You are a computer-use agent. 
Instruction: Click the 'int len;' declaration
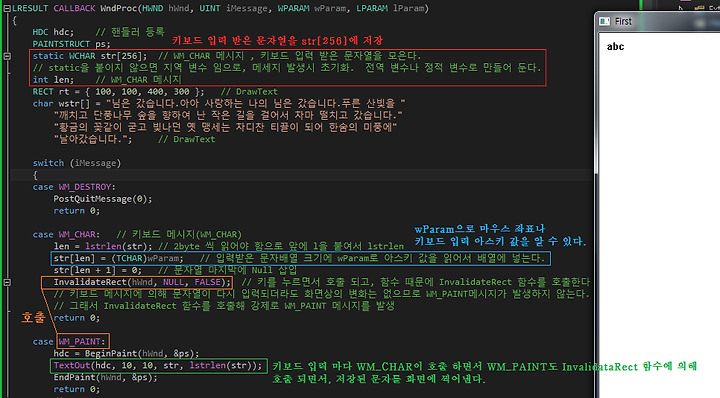(x=53, y=80)
